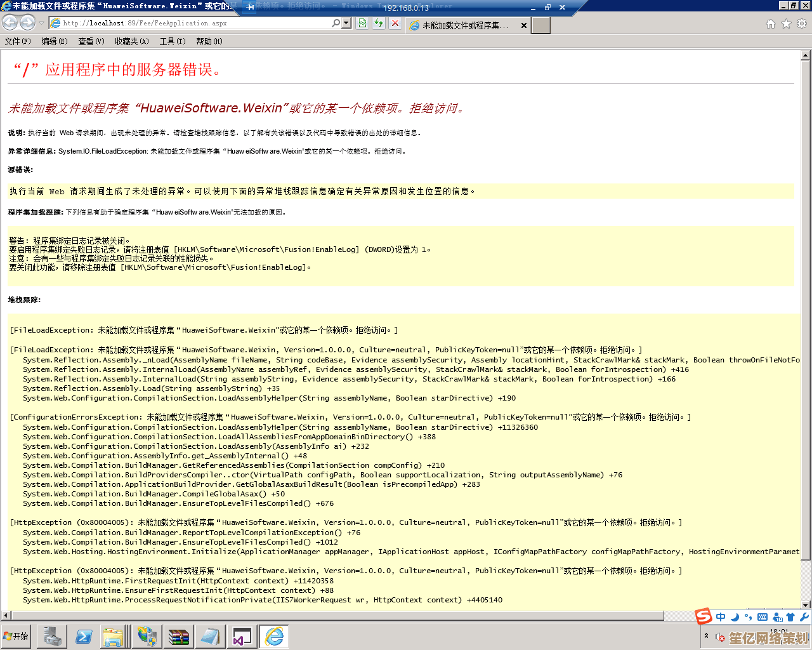The image size is (812, 650).
Task: Click the IE Back navigation arrow
Action: 10,23
